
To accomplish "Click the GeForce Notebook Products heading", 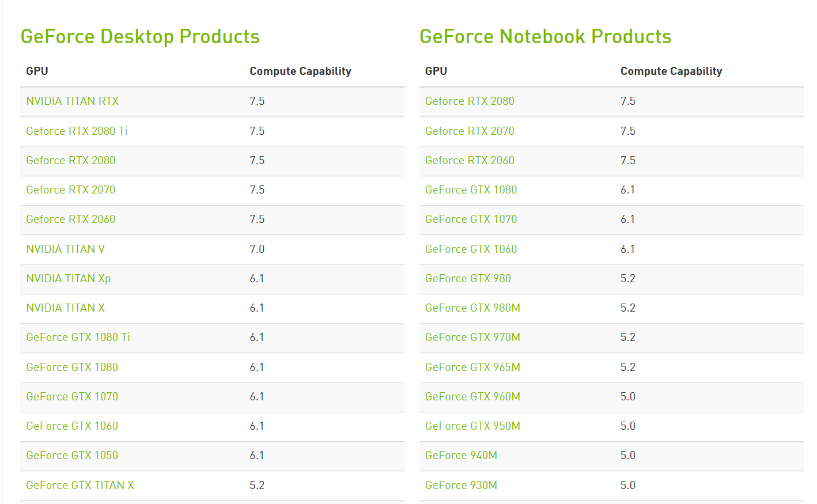I will [x=545, y=37].
